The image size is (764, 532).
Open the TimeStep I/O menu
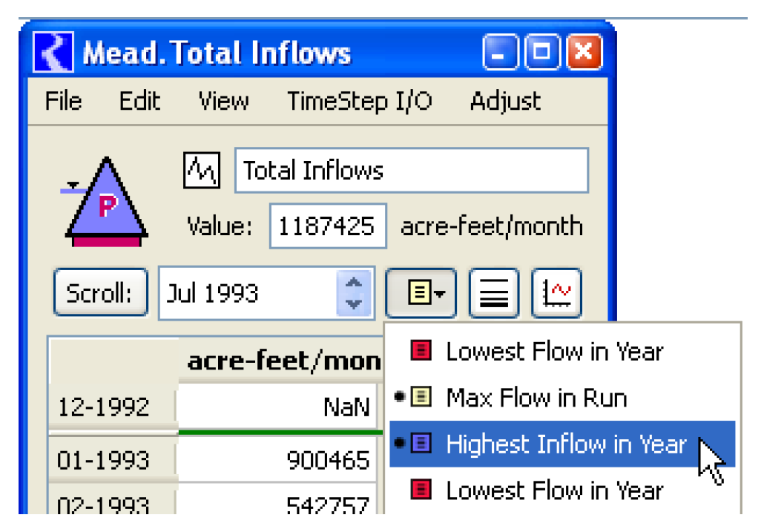360,101
